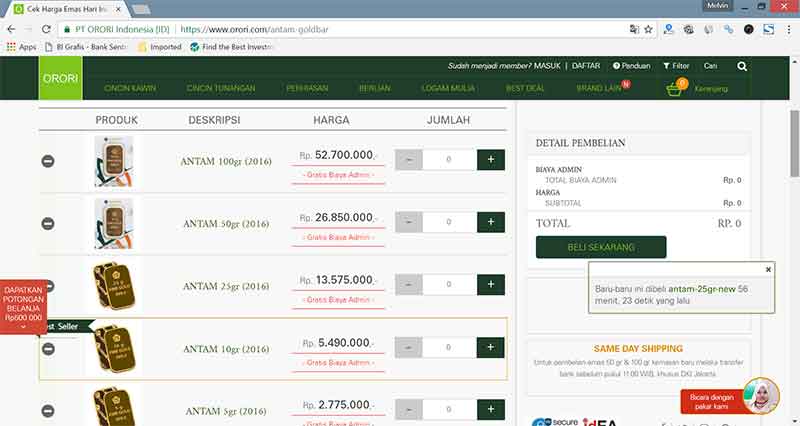
Task: Open the Apps grid shortcut
Action: [21, 47]
